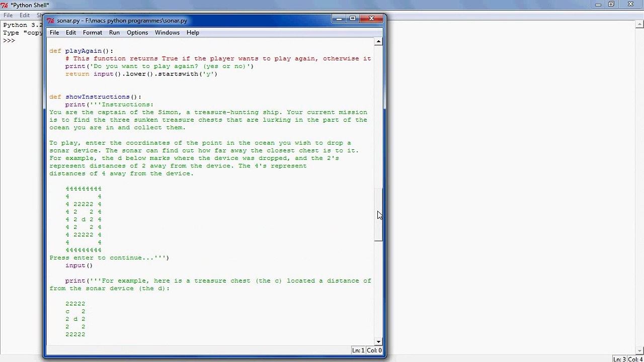Click the 'Ln: 3' status indicator in Python Shell
644x362 pixels.
pyautogui.click(x=619, y=359)
